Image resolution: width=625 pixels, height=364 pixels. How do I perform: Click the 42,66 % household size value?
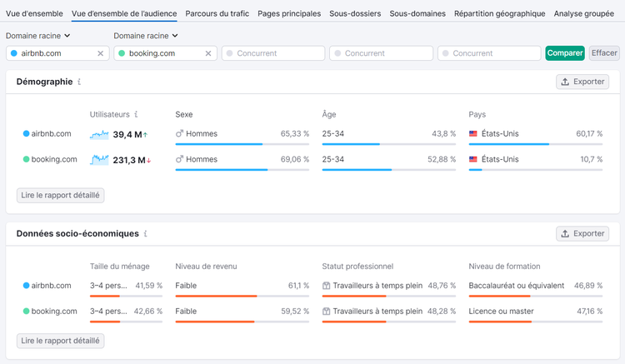pyautogui.click(x=147, y=311)
